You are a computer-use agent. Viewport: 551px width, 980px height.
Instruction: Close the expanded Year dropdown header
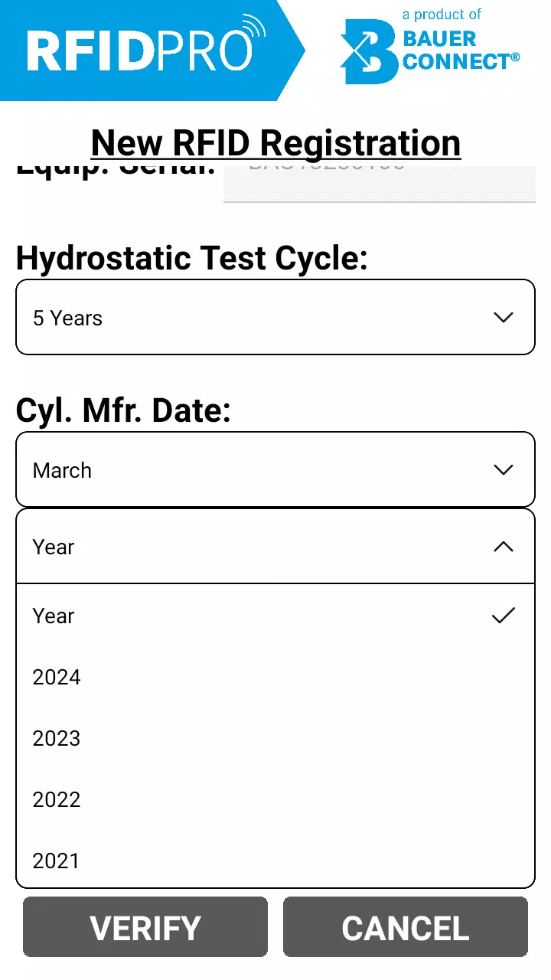pos(275,547)
